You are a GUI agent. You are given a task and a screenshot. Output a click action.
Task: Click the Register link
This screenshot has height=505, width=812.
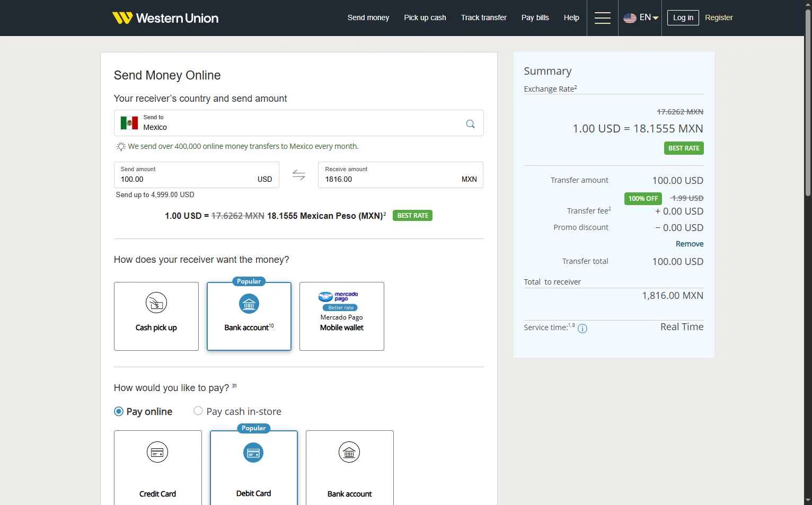pos(719,17)
